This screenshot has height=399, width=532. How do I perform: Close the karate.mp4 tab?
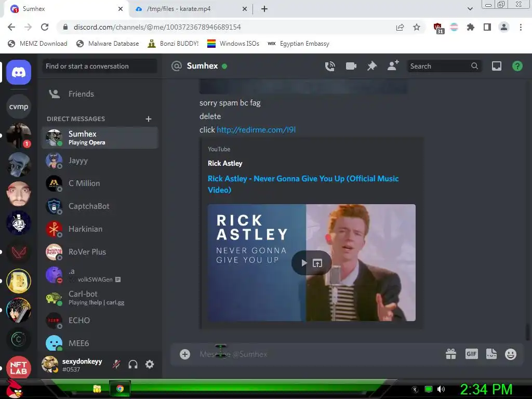click(x=245, y=9)
